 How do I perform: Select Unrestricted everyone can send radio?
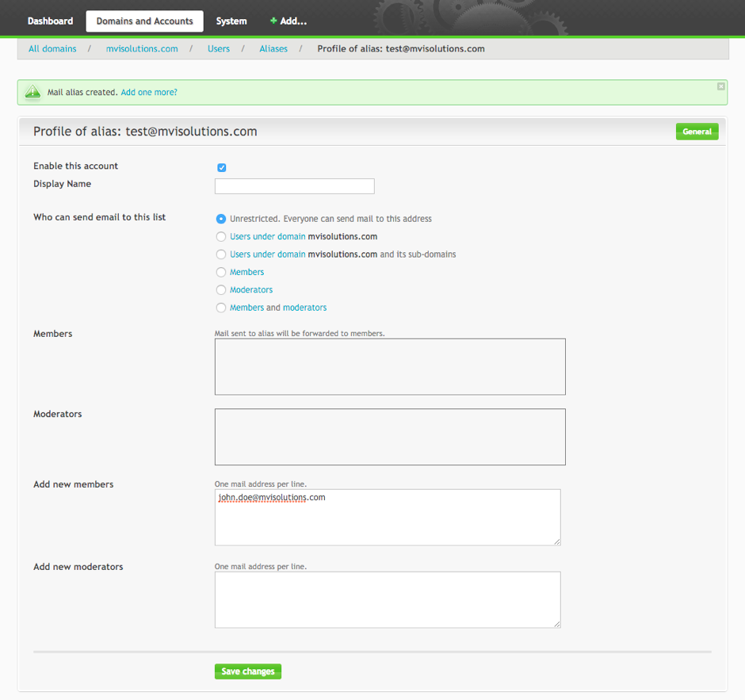tap(221, 219)
